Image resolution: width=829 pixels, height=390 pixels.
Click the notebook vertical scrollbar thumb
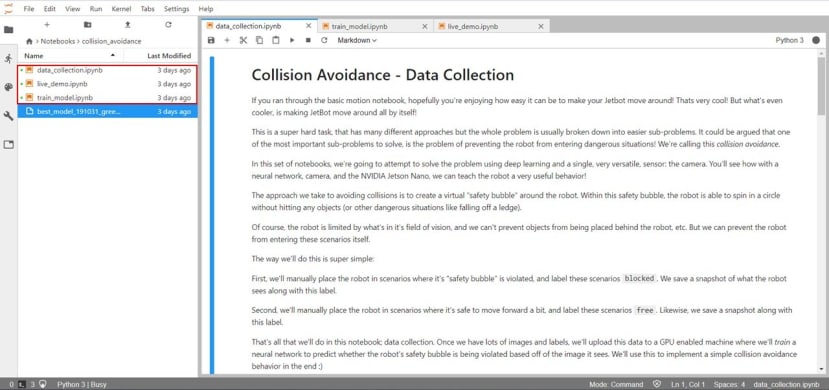pos(821,86)
